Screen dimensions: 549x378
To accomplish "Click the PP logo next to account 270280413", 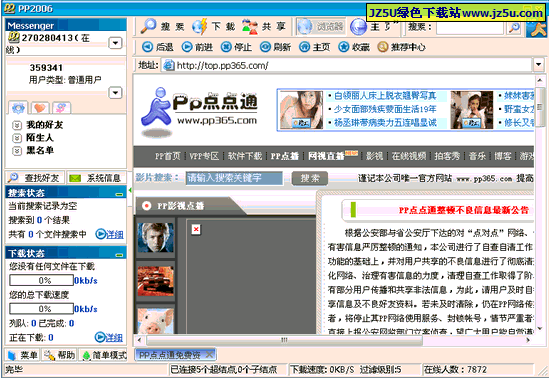I will click(x=14, y=37).
